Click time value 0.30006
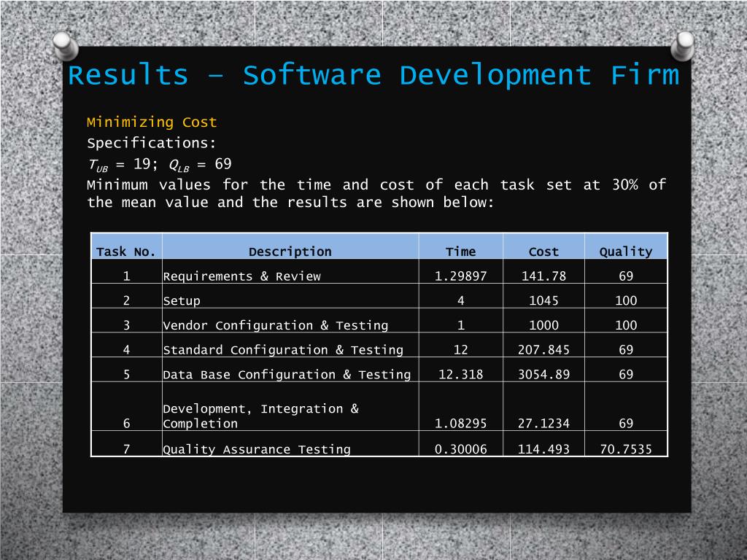 (x=461, y=449)
